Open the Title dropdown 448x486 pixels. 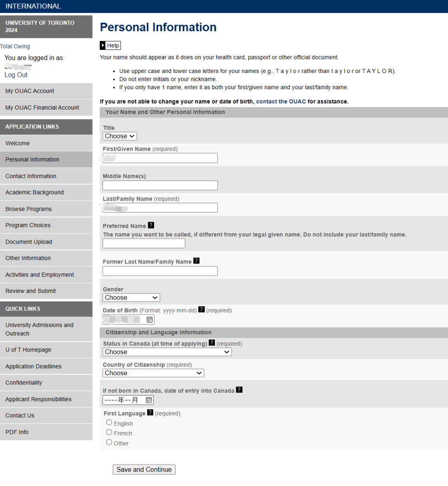point(119,136)
